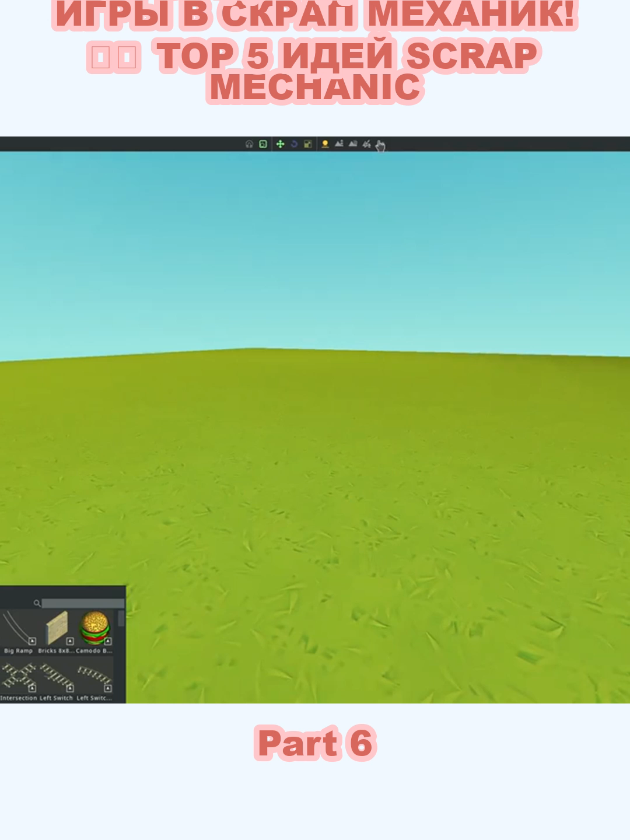Click the first mountain terrain icon

click(339, 144)
